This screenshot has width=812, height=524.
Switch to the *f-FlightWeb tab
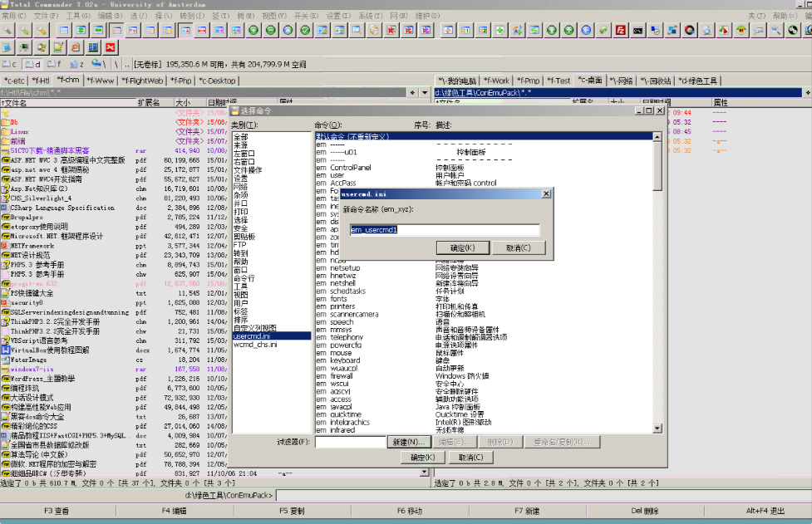(142, 81)
